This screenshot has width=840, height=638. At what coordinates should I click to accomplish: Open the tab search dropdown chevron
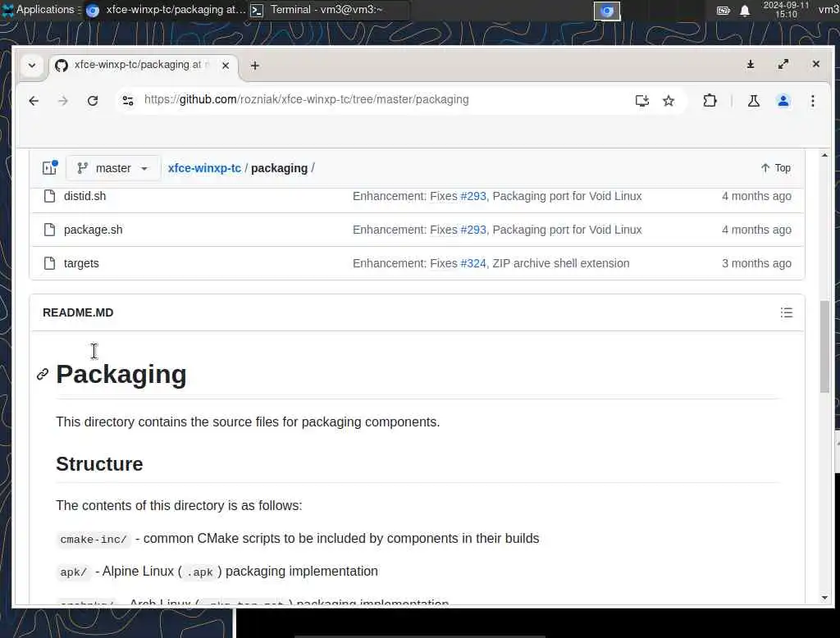(32, 66)
